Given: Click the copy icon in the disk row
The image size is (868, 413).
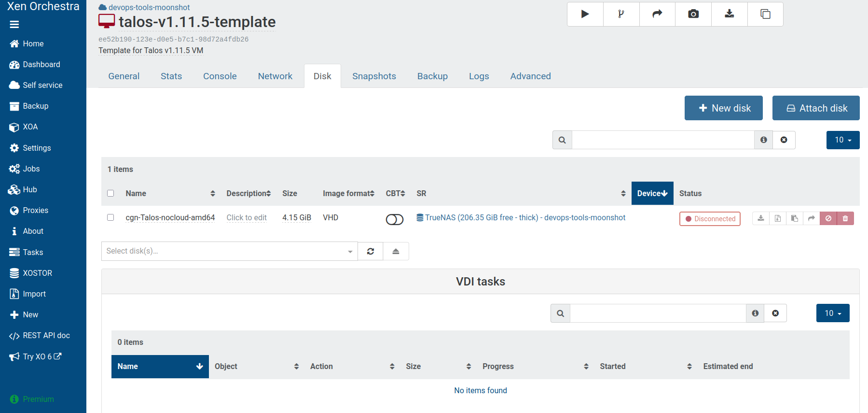Looking at the screenshot, I should click(x=795, y=218).
